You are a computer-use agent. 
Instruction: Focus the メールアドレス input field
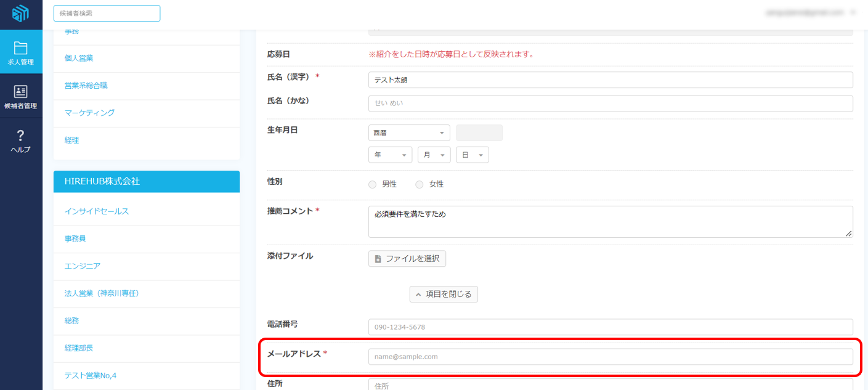click(610, 357)
